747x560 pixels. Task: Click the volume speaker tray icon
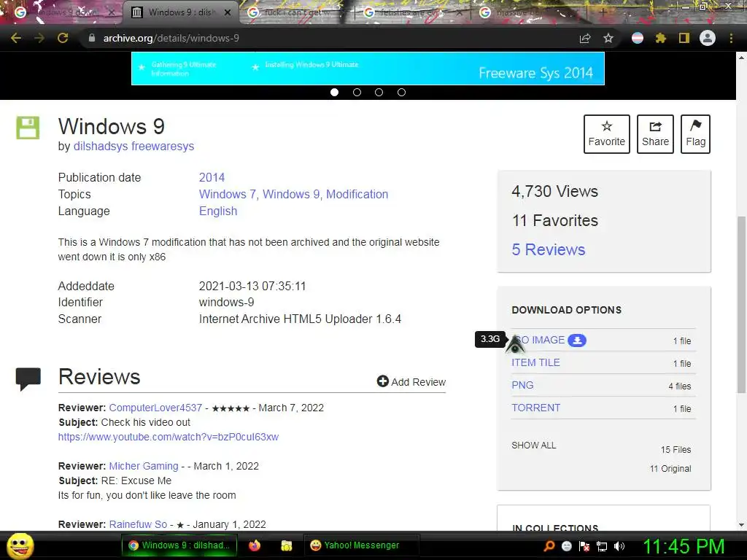[619, 546]
